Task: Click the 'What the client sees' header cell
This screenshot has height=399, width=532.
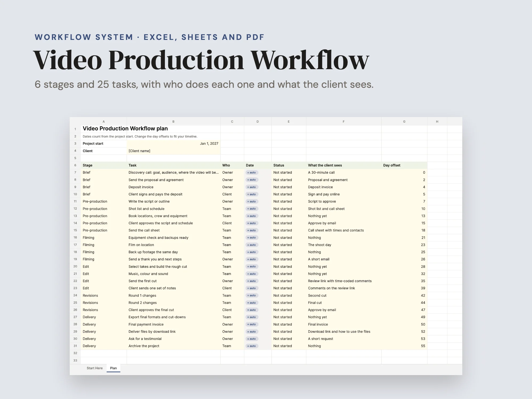Action: (344, 165)
